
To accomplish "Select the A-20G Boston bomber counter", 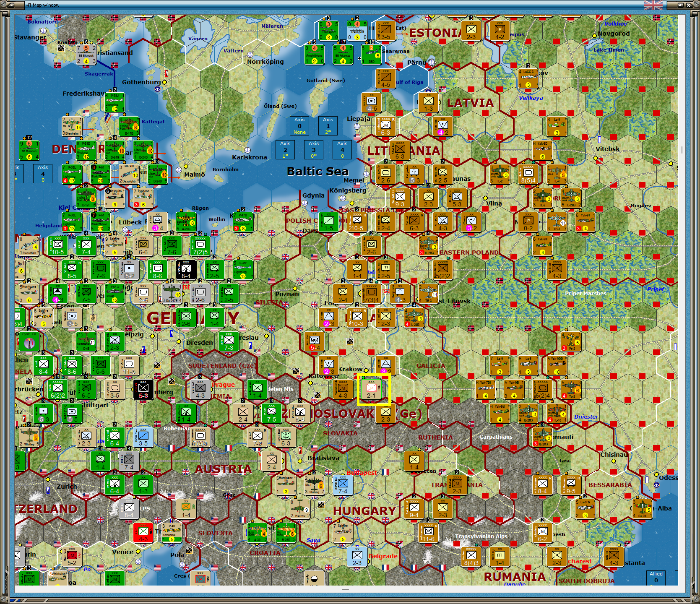I will 186,222.
